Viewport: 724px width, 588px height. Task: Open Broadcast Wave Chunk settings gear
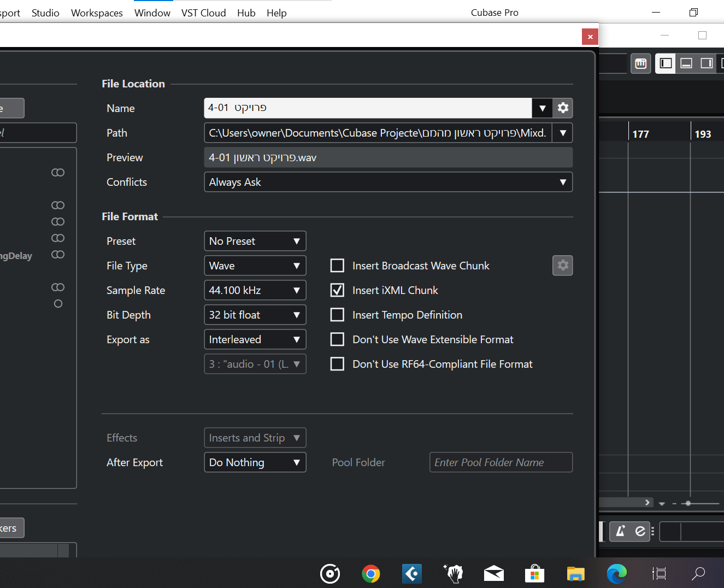coord(563,266)
